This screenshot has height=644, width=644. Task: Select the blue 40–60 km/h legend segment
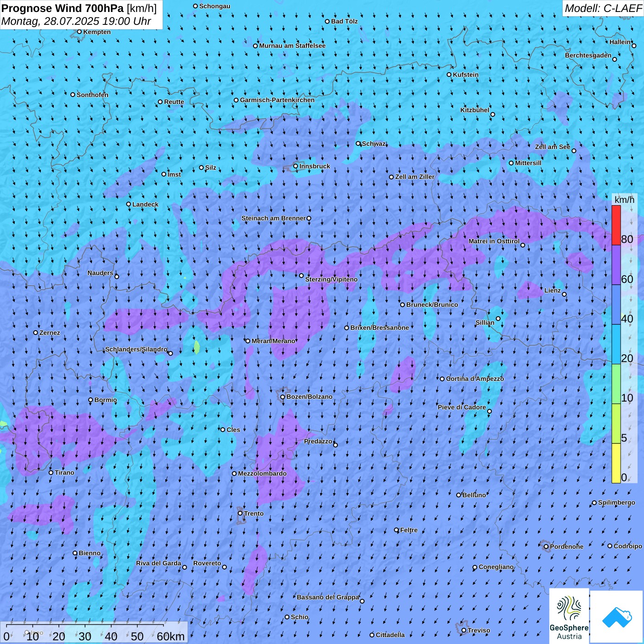(x=616, y=305)
